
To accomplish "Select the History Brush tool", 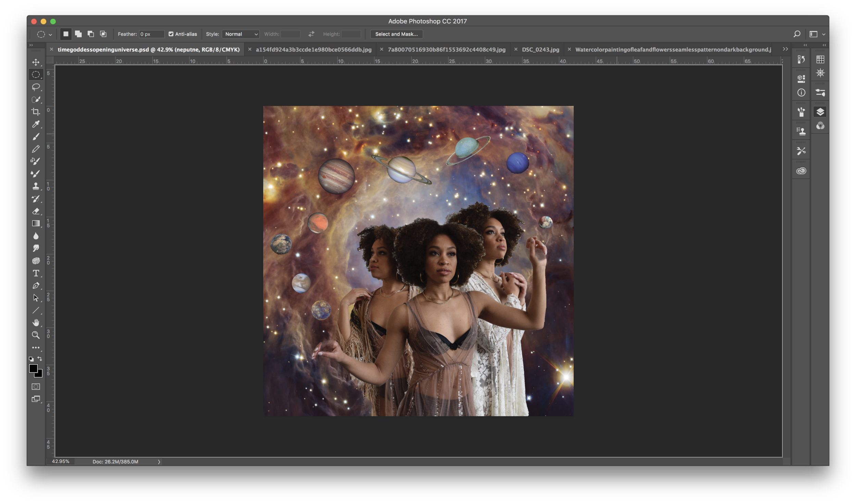I will click(x=36, y=198).
